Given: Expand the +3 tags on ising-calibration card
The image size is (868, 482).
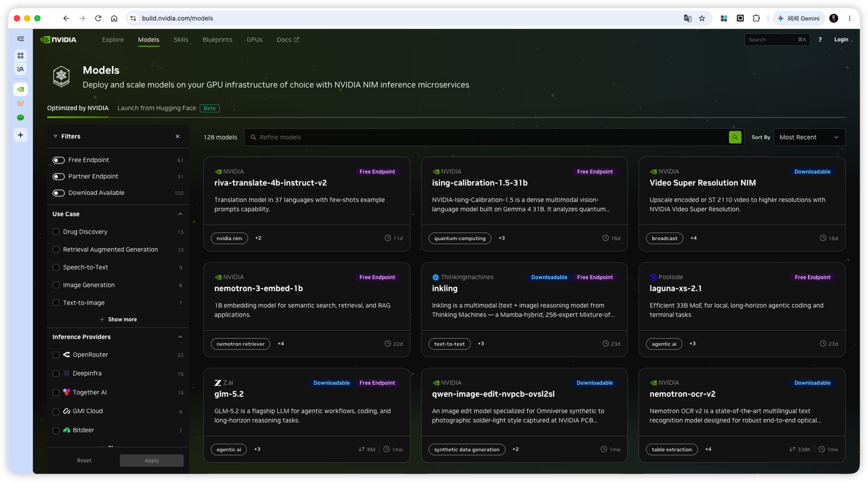Looking at the screenshot, I should (x=501, y=238).
